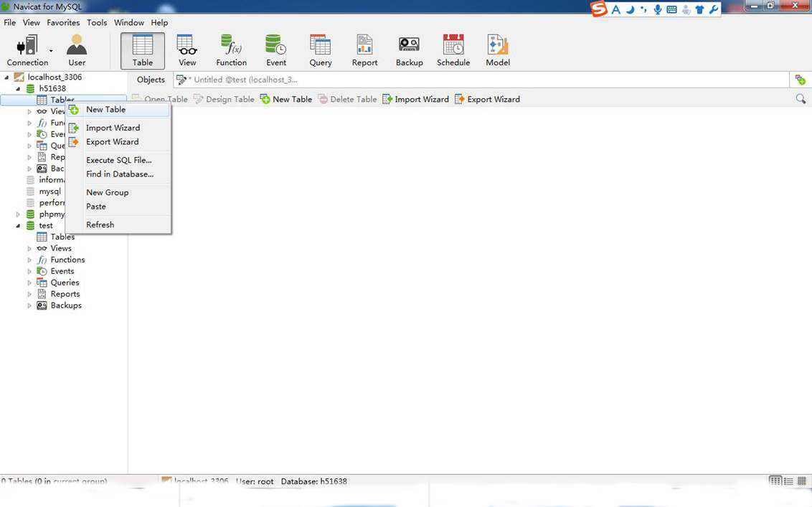Switch to the Untitled @test query tab

coord(237,80)
